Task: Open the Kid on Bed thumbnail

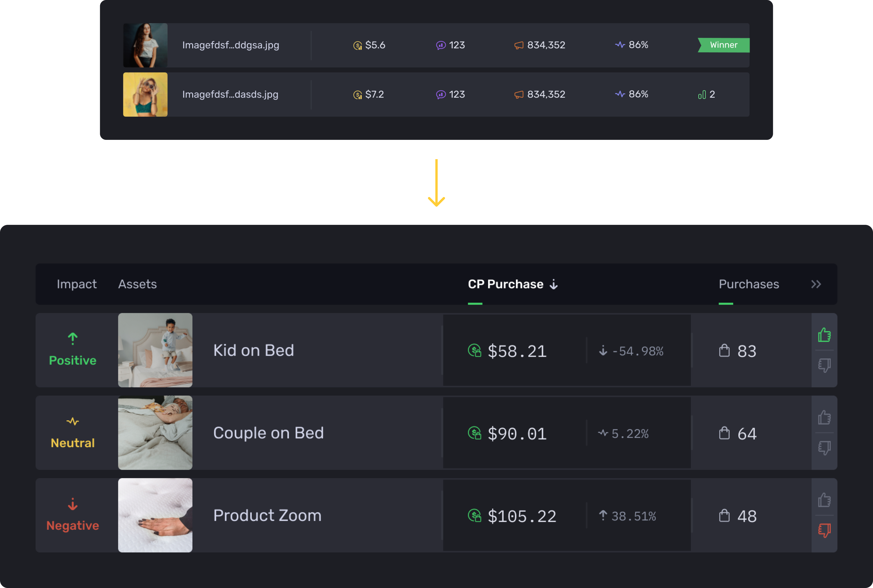Action: click(x=155, y=350)
